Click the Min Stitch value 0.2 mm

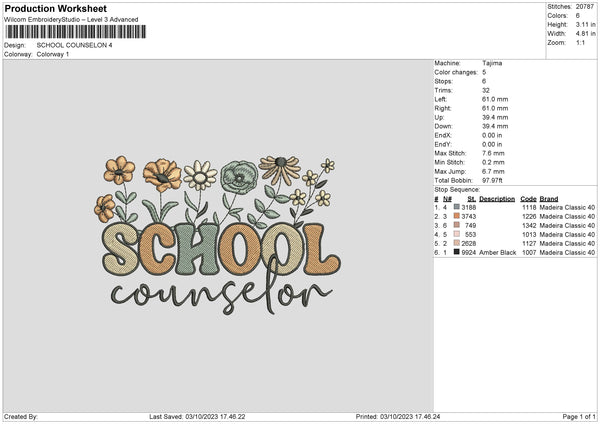pyautogui.click(x=493, y=162)
